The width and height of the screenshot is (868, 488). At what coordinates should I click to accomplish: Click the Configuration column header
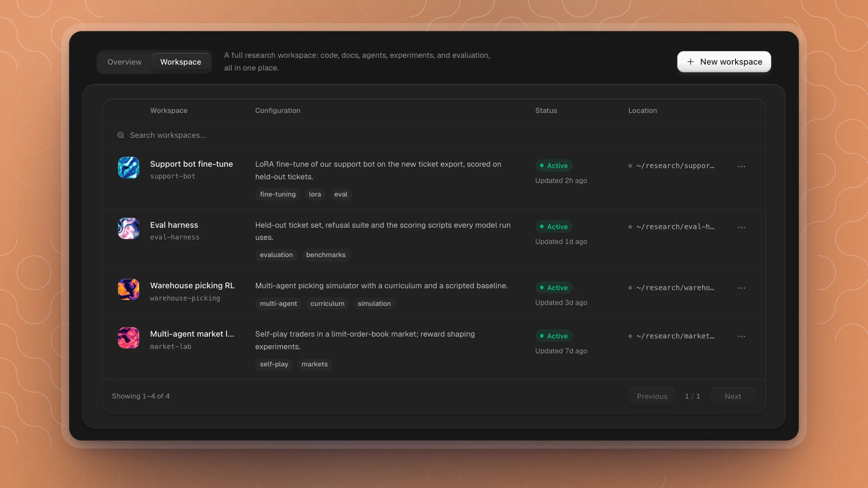[x=278, y=111]
